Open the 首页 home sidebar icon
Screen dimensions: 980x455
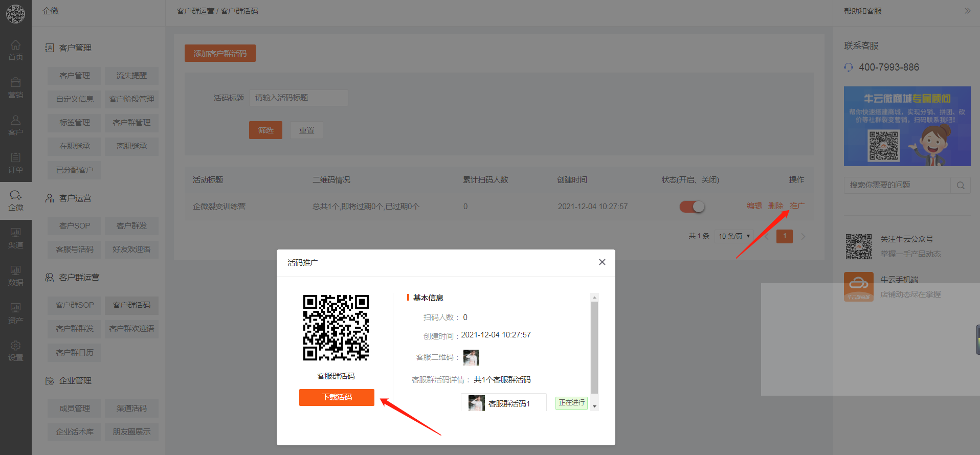coord(16,50)
